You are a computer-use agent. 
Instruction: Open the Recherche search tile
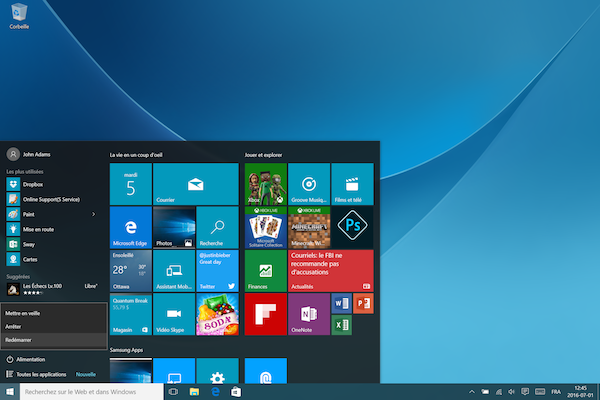tap(217, 227)
